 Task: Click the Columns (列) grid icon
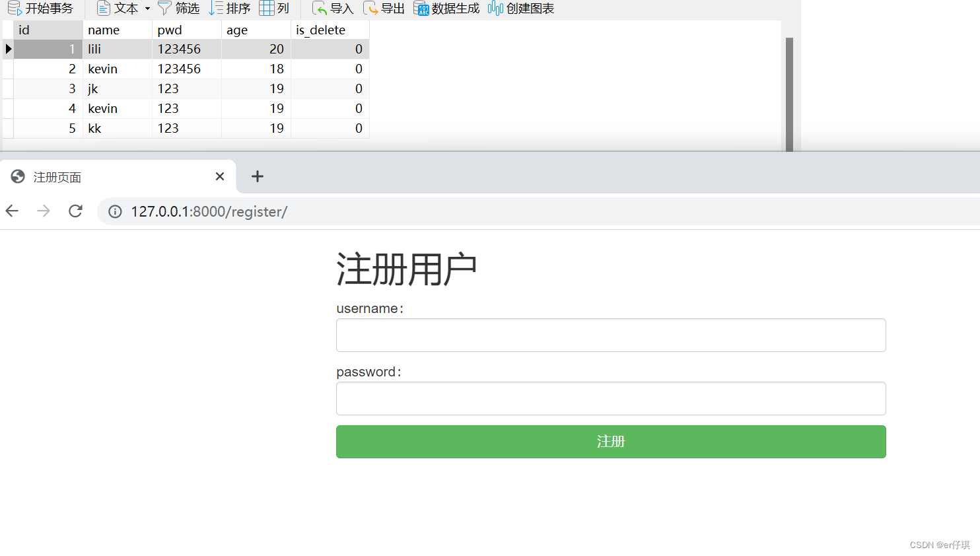pyautogui.click(x=266, y=8)
